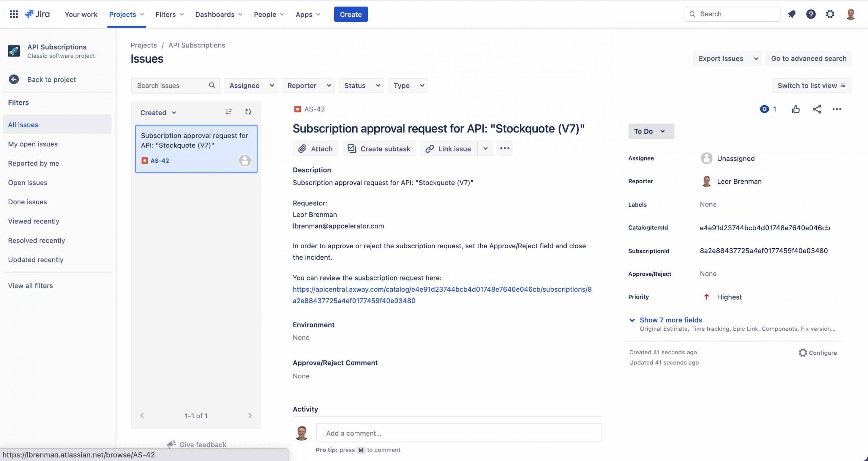
Task: Click the Link issue button
Action: (448, 148)
